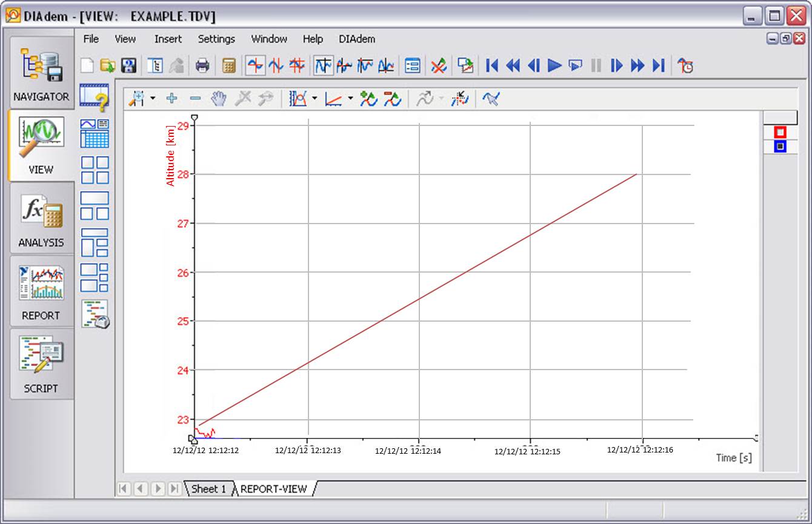Toggle the cursor icon after boxed one
Viewport: 812px width, 524px height.
(x=344, y=65)
